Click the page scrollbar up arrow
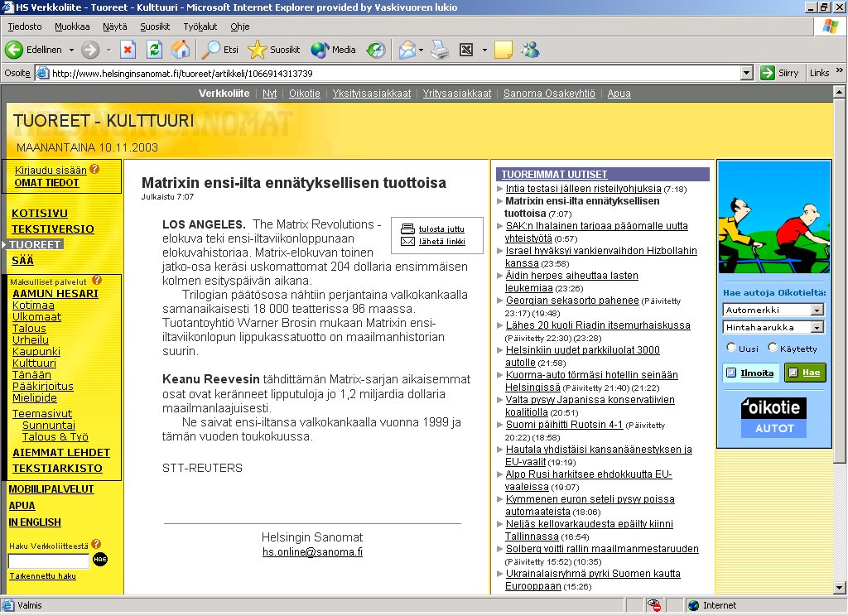This screenshot has width=848, height=616. [x=839, y=92]
